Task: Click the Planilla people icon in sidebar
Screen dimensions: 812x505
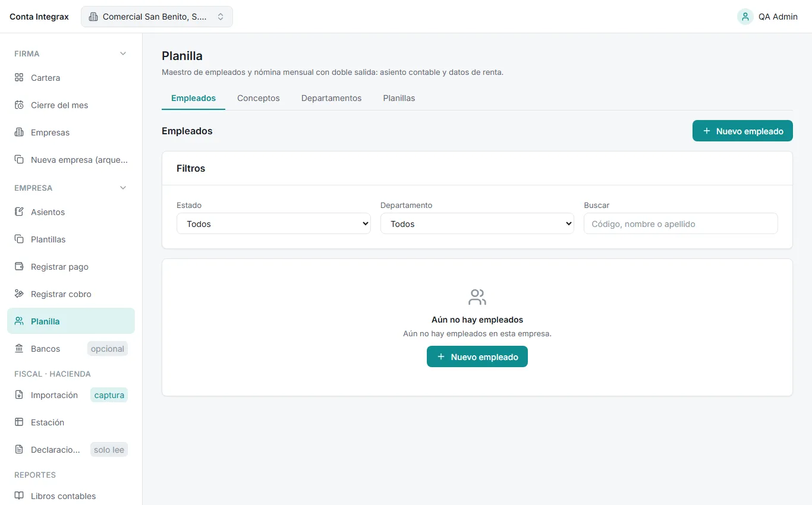Action: pos(19,321)
